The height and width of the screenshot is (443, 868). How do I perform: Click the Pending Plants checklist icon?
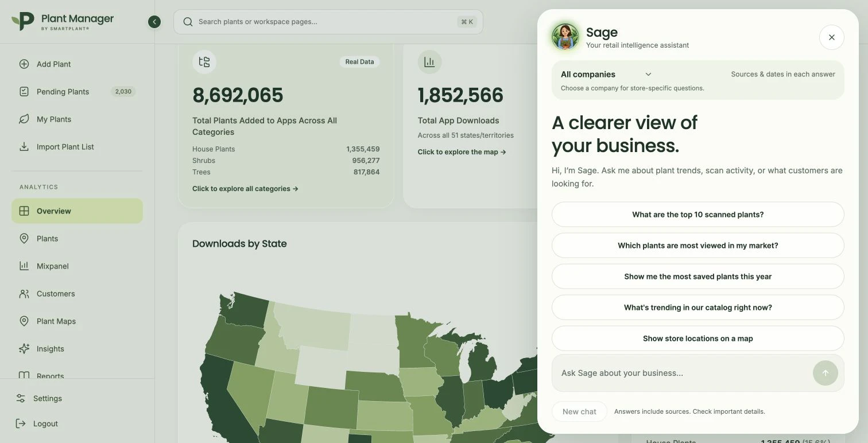24,92
